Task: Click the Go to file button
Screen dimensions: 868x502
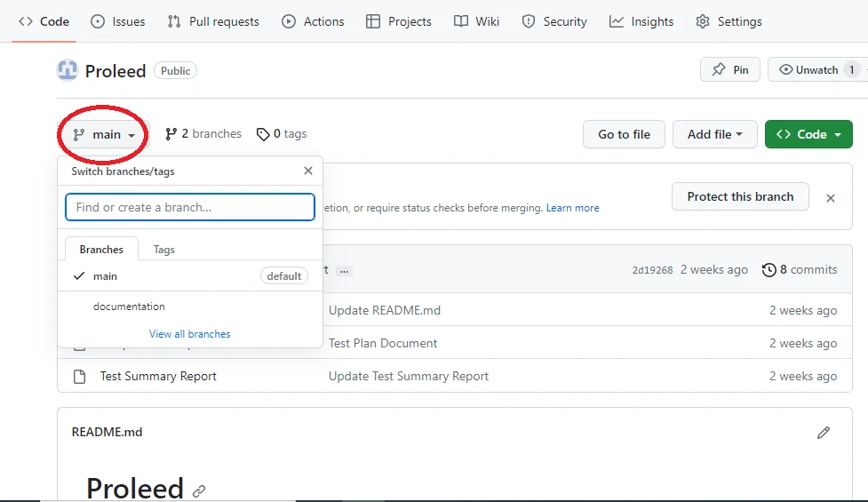Action: tap(624, 134)
